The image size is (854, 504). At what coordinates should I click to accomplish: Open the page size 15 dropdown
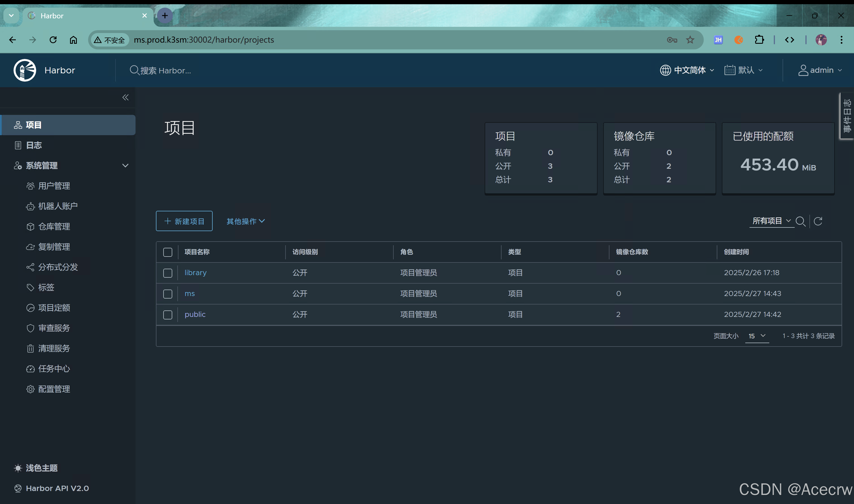pos(757,336)
